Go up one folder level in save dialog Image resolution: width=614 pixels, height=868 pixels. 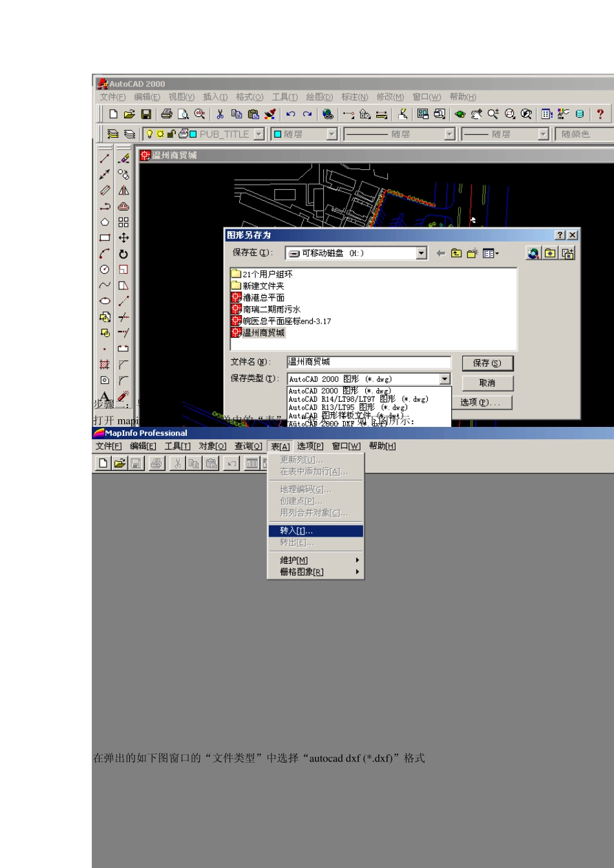[x=456, y=253]
